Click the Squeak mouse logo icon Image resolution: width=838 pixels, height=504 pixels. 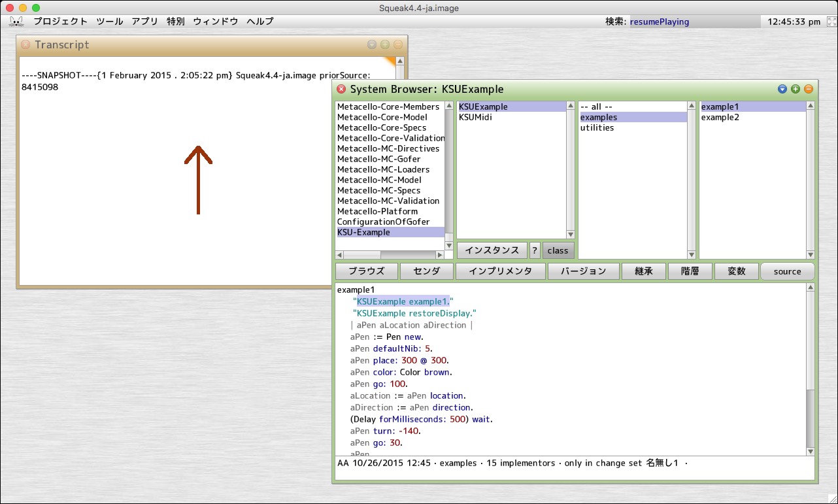click(x=17, y=22)
